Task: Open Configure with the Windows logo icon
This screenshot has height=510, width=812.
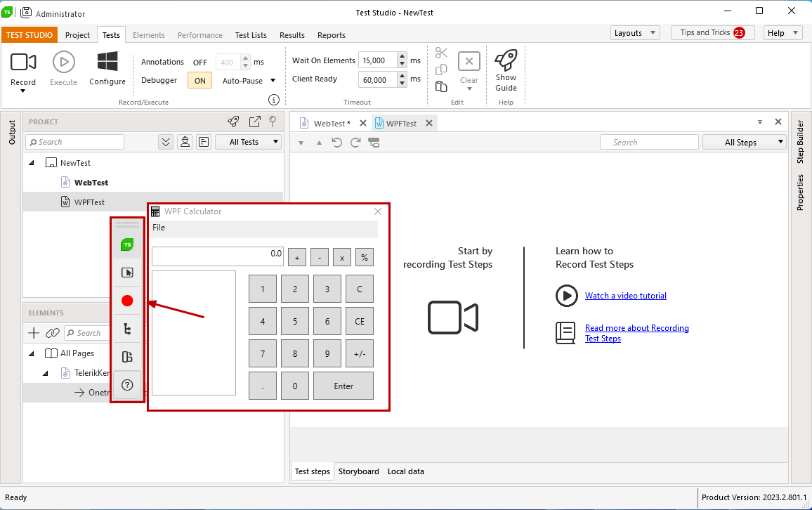Action: [107, 62]
